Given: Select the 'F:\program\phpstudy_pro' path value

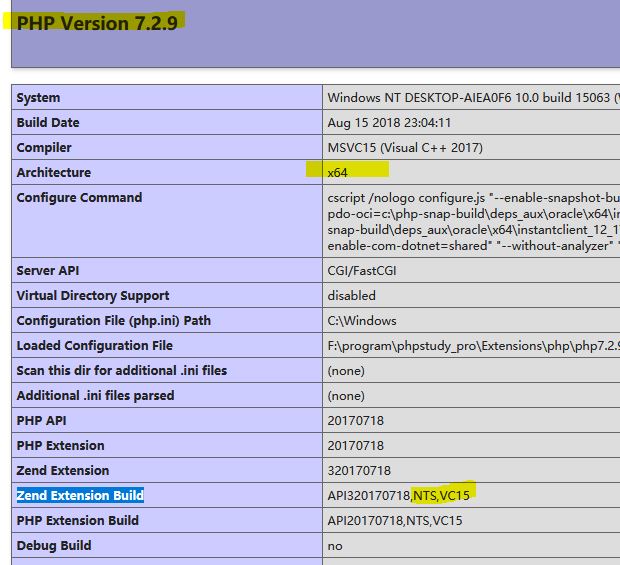Looking at the screenshot, I should [x=473, y=346].
